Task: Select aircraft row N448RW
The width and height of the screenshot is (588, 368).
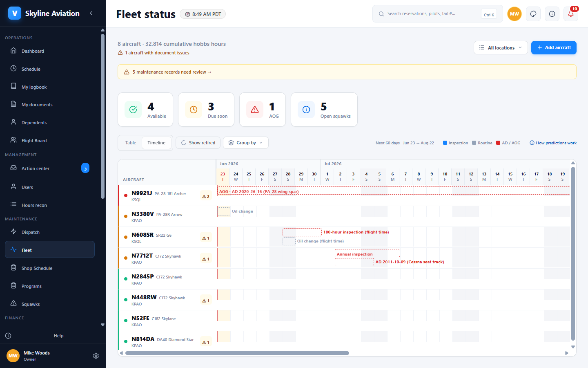Action: 167,300
